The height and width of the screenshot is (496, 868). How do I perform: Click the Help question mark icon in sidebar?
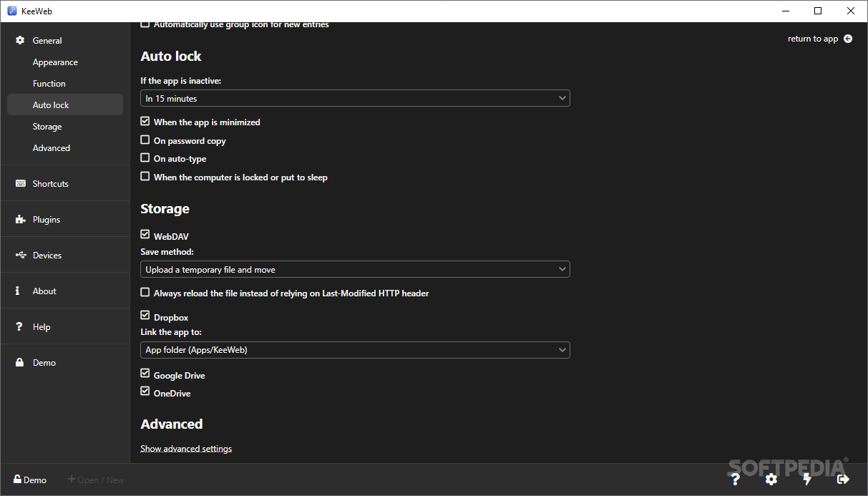pyautogui.click(x=19, y=327)
